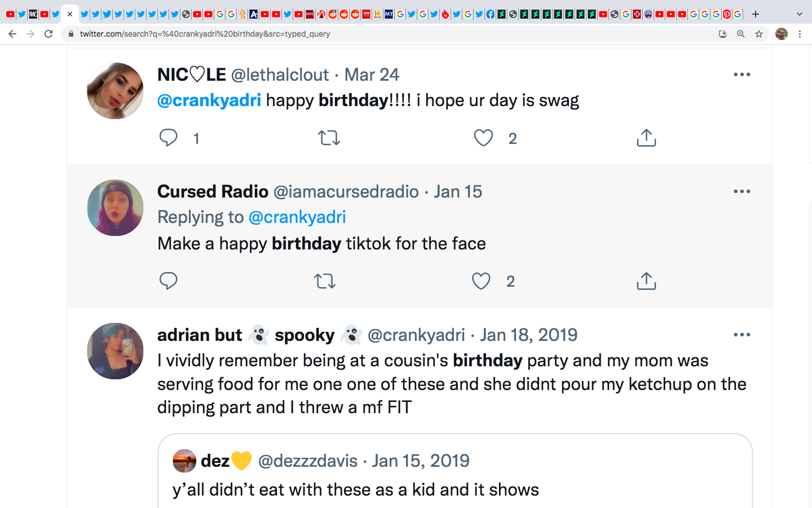Open NICOLE's profile picture
This screenshot has width=812, height=508.
click(115, 91)
